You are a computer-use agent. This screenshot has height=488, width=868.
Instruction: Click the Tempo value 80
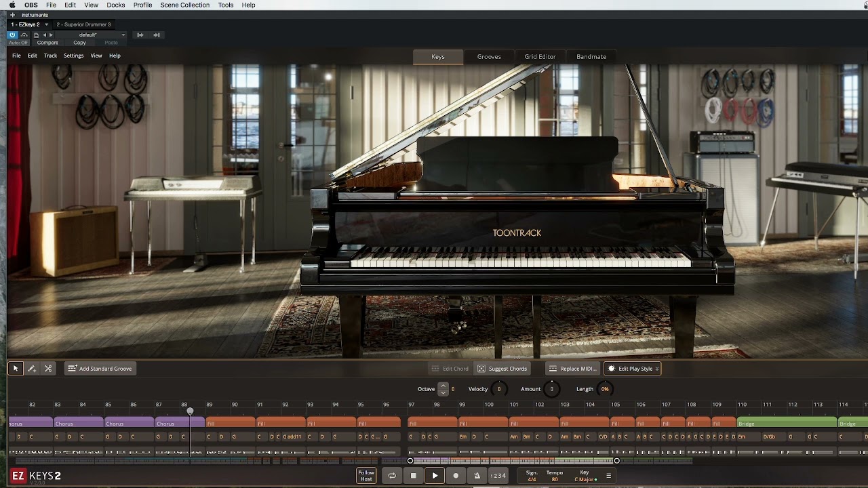tap(555, 480)
